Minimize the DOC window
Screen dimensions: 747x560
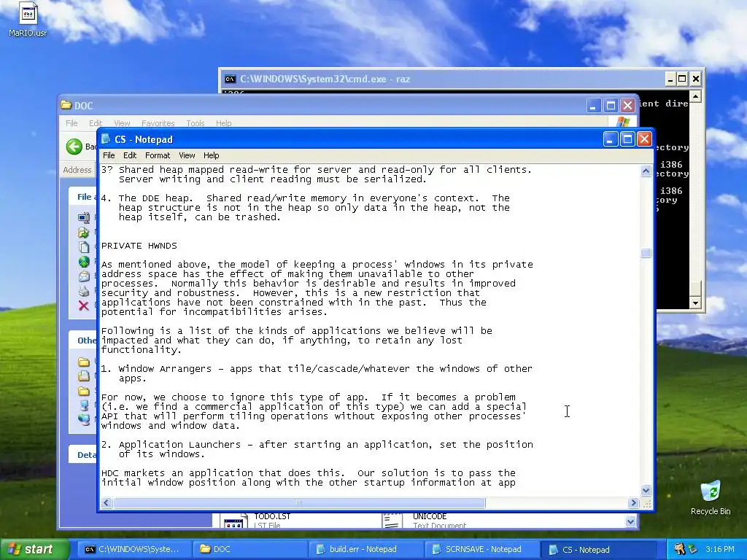point(593,105)
